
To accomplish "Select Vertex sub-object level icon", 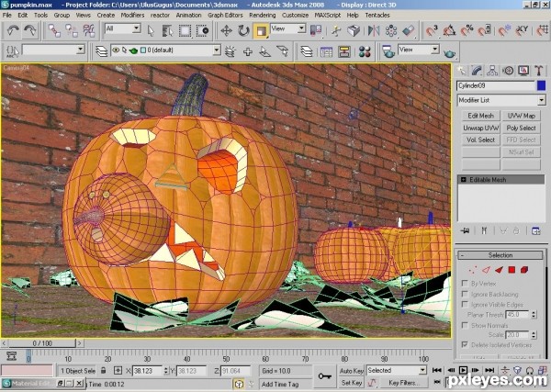I will pyautogui.click(x=473, y=270).
